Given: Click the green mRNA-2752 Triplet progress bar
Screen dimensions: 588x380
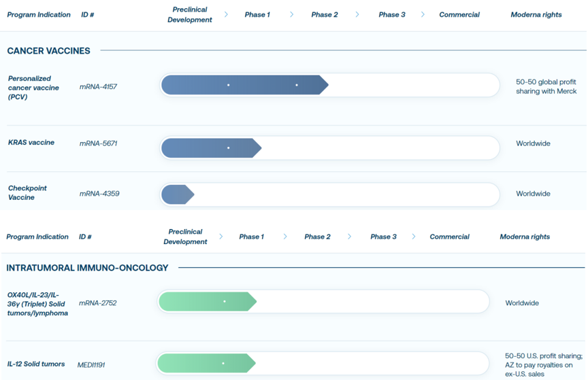Looking at the screenshot, I should click(x=207, y=301).
